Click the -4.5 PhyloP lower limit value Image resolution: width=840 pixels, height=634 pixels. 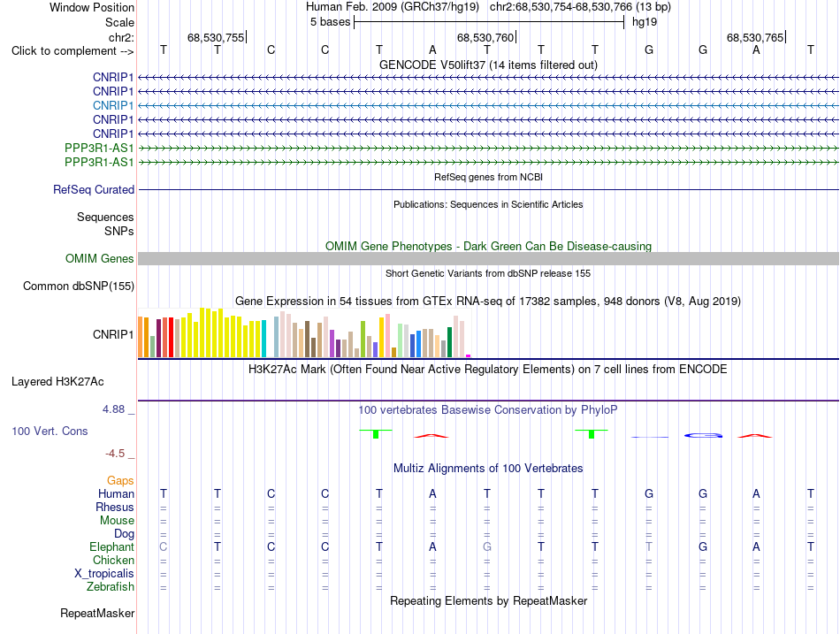tap(115, 454)
